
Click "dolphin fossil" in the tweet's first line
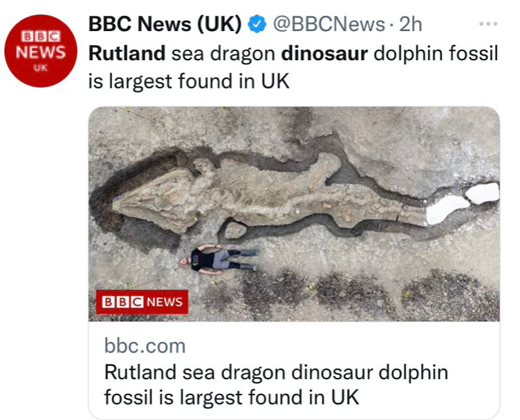(x=436, y=53)
